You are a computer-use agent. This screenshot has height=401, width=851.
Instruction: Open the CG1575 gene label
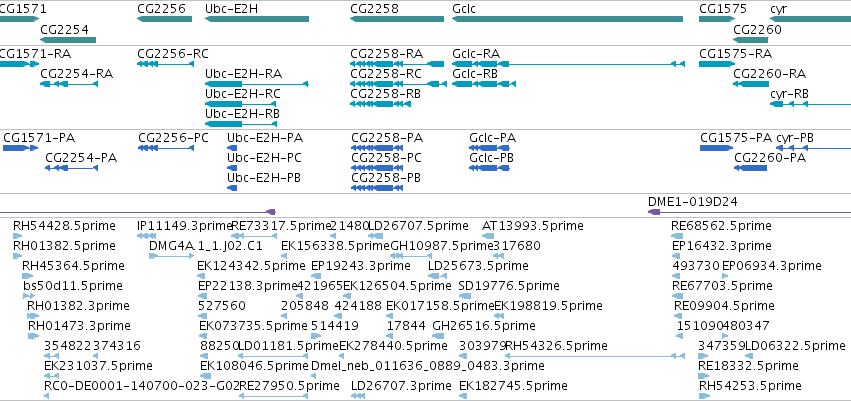click(723, 9)
